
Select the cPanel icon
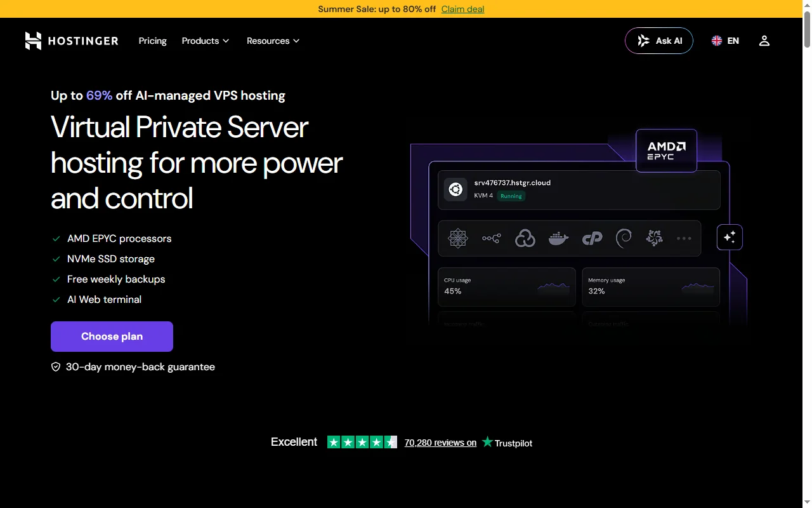(x=592, y=238)
